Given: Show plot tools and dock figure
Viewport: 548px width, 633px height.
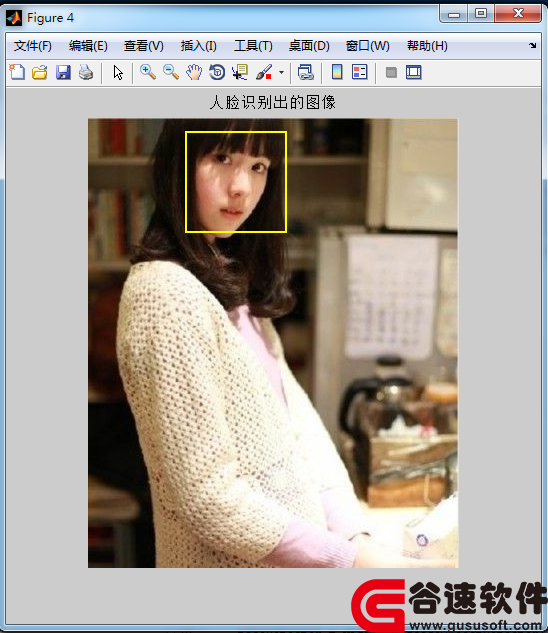Looking at the screenshot, I should tap(414, 73).
